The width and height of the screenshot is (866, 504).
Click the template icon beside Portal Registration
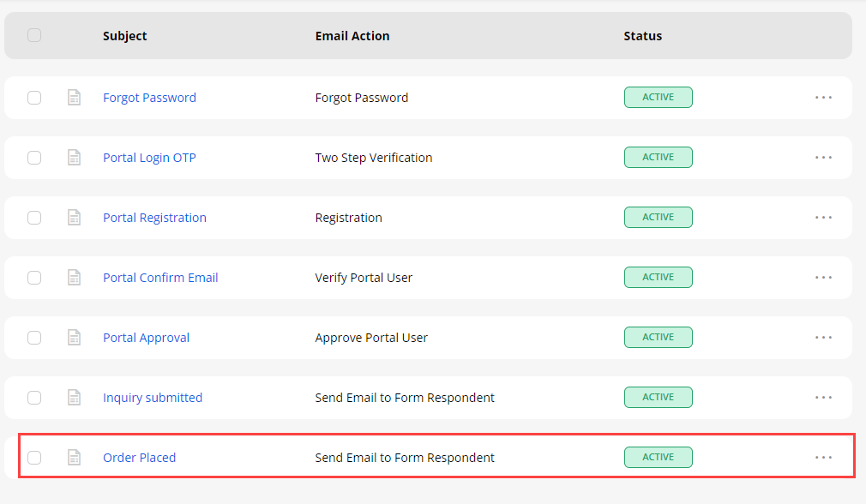tap(75, 218)
